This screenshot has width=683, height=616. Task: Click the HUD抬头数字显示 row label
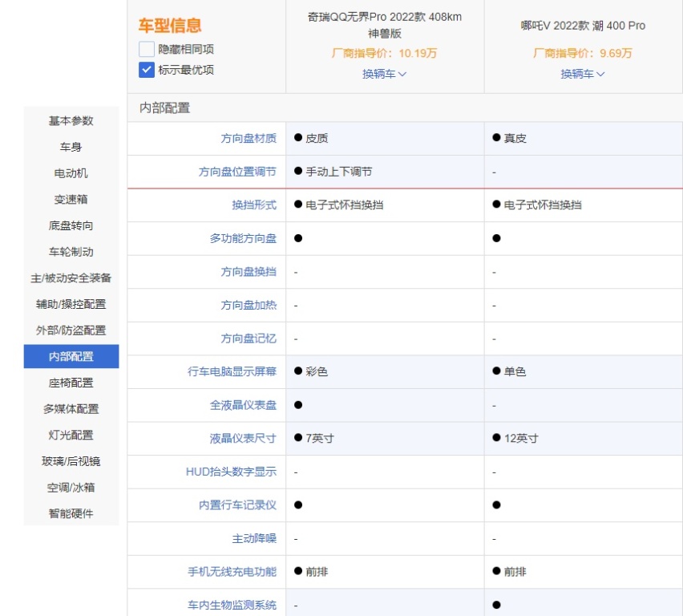click(x=232, y=472)
